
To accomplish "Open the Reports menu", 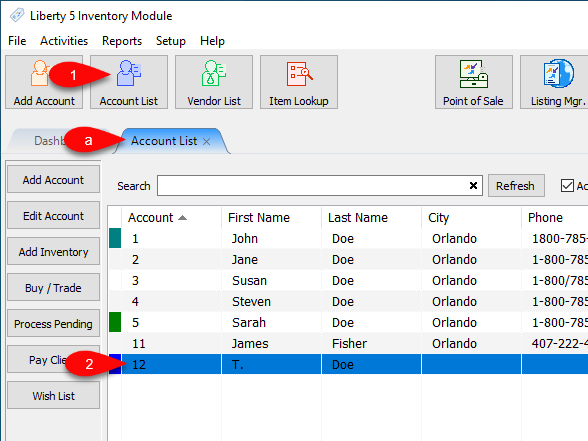I will (x=122, y=40).
